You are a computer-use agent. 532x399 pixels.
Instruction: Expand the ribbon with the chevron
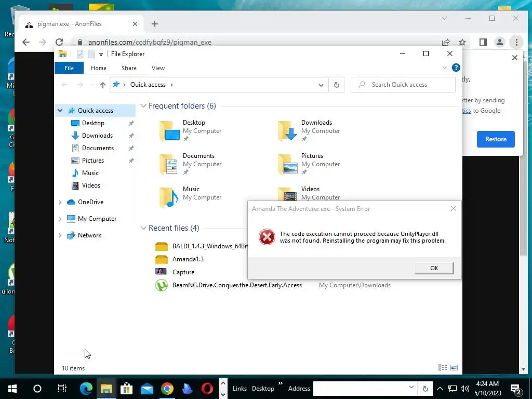[445, 68]
